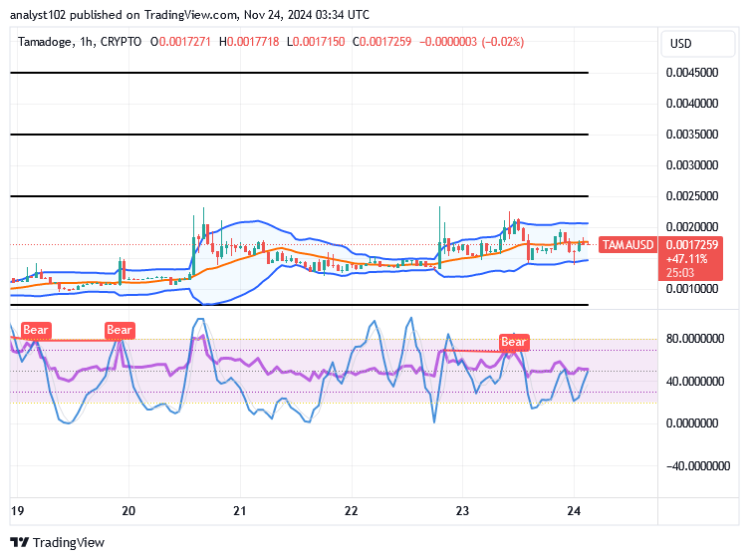Screen dimensions: 749x560
Task: Click the analyst102 published header text
Action: pos(189,15)
